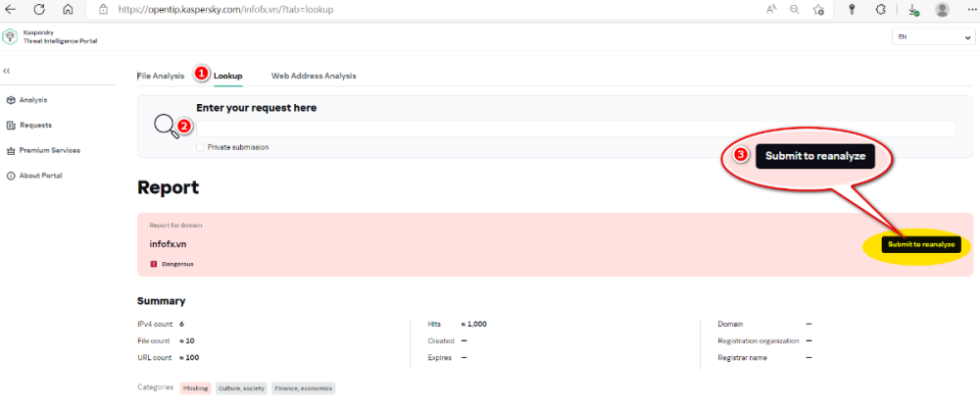980x411 pixels.
Task: Open browser settings and more menu
Action: pos(970,10)
